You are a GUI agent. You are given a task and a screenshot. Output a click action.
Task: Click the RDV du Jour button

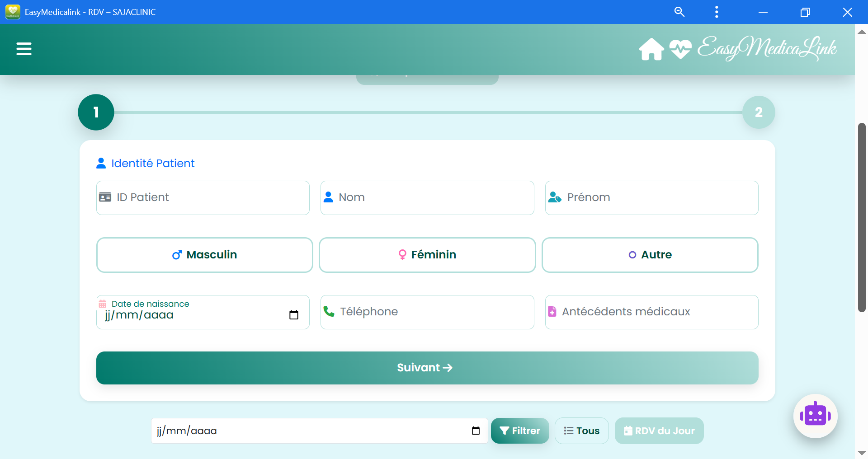[x=659, y=431]
